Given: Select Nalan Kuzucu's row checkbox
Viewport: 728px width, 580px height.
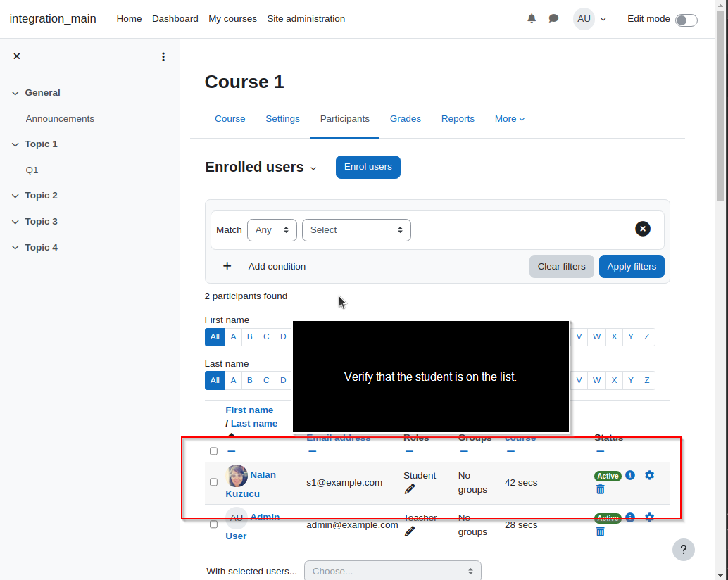Looking at the screenshot, I should 213,482.
